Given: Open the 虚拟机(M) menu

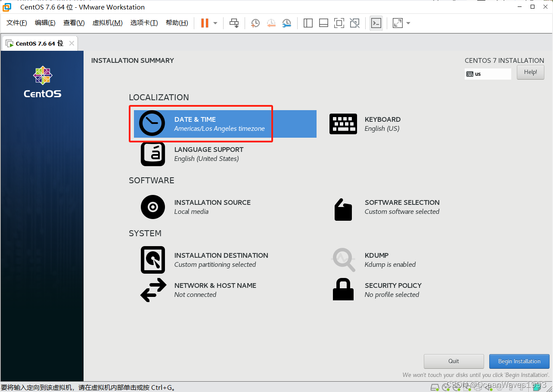Looking at the screenshot, I should click(x=107, y=23).
